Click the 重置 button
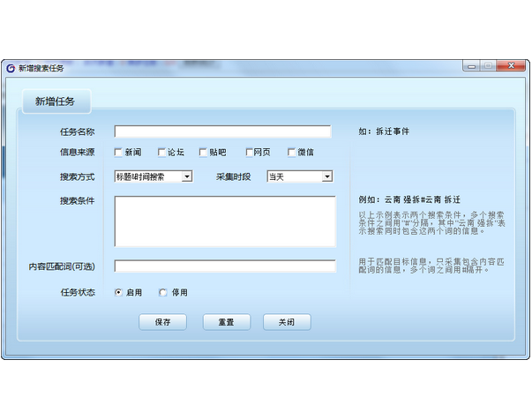Viewport: 532px width, 420px height. [x=227, y=322]
